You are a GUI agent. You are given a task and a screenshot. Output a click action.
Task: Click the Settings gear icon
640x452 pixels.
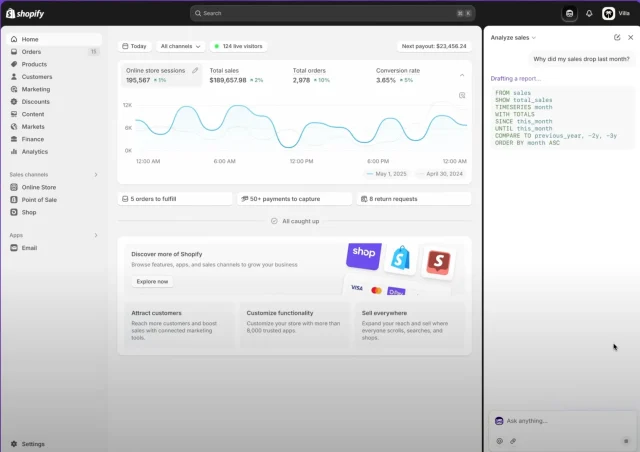coord(14,444)
